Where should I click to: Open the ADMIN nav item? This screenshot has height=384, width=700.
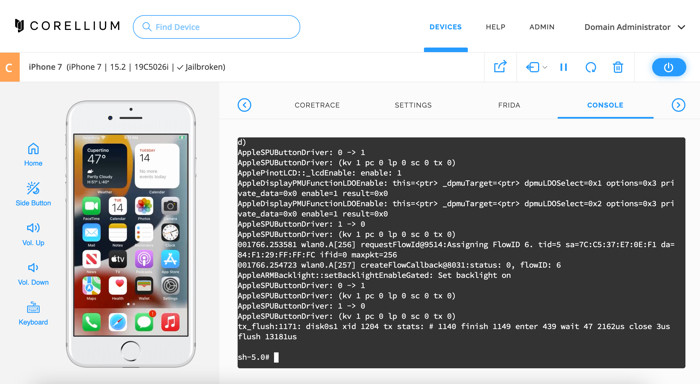[542, 27]
